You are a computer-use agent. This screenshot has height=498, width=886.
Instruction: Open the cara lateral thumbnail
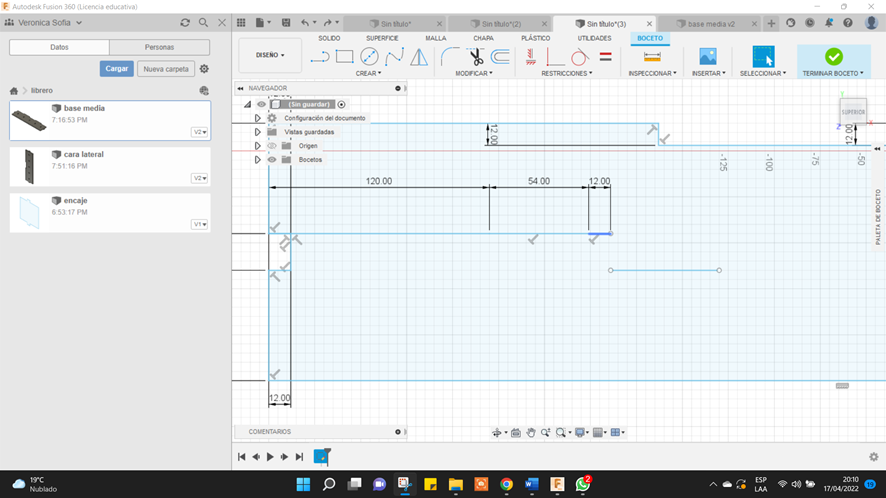point(29,166)
